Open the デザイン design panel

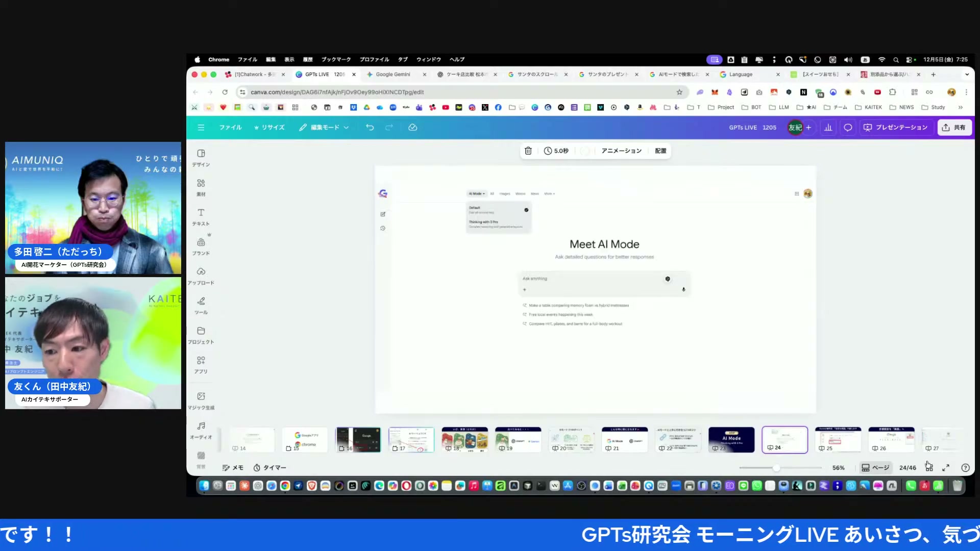[x=201, y=158]
